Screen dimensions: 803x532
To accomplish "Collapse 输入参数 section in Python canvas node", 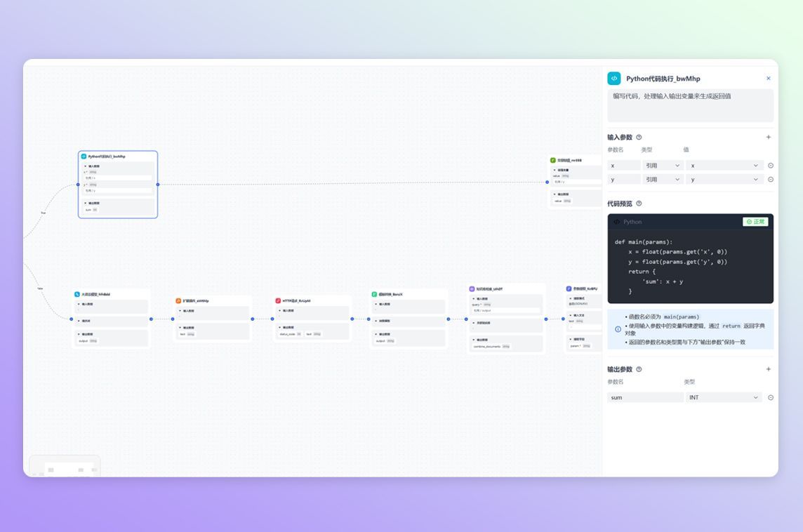I will (86, 166).
